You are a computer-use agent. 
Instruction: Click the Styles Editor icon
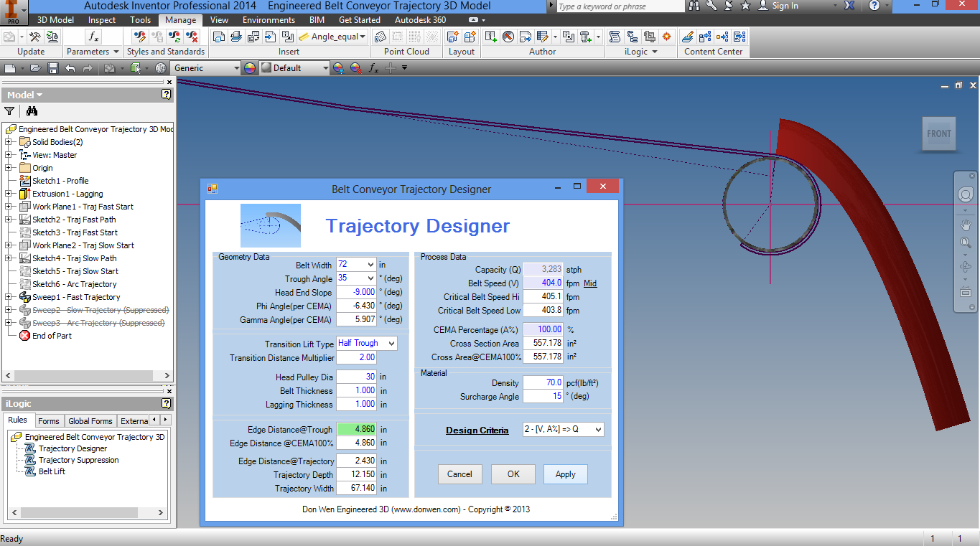click(141, 37)
